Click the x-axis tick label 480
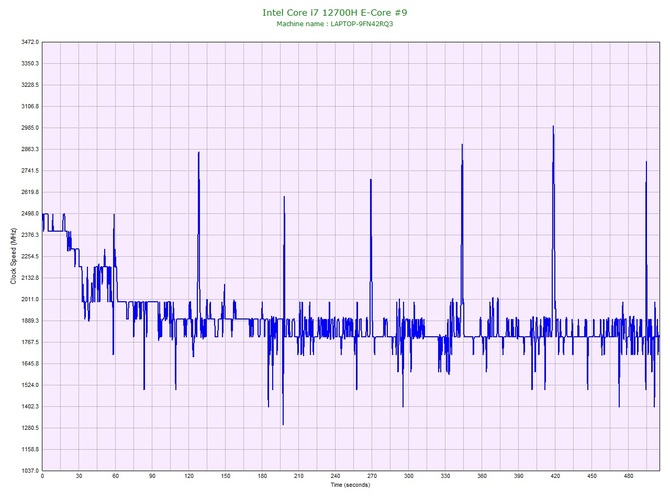The width and height of the screenshot is (670, 502). pos(629,476)
